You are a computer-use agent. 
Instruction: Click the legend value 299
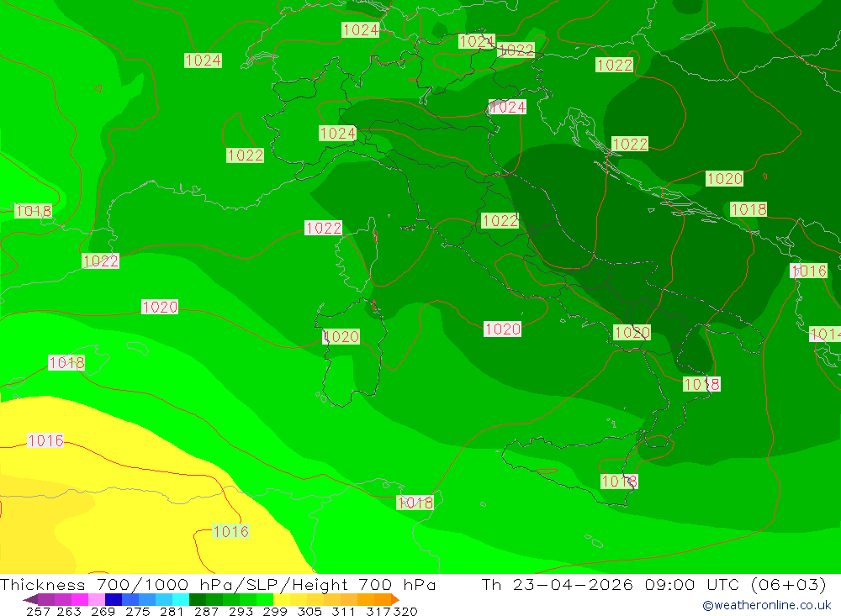[275, 611]
